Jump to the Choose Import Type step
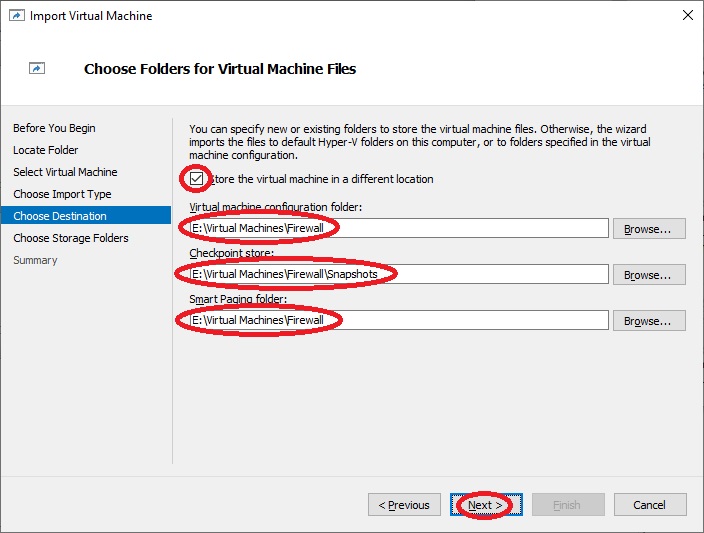This screenshot has width=704, height=533. click(x=62, y=194)
